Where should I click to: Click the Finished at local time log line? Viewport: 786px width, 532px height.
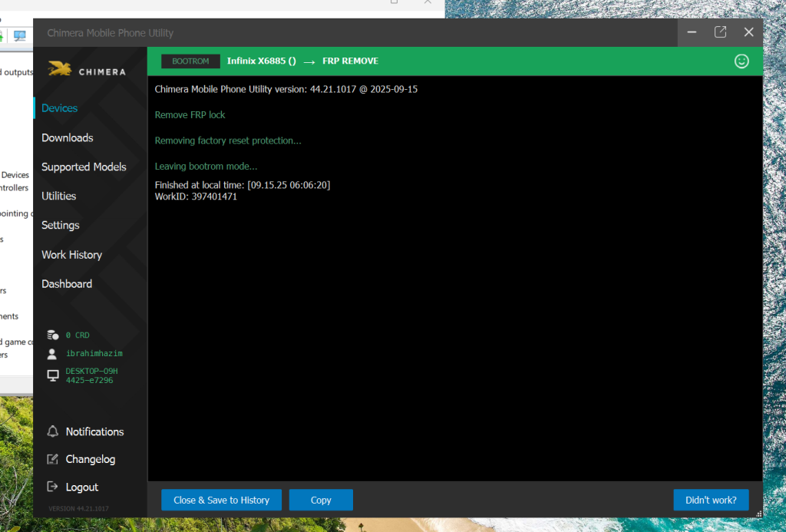pyautogui.click(x=243, y=185)
